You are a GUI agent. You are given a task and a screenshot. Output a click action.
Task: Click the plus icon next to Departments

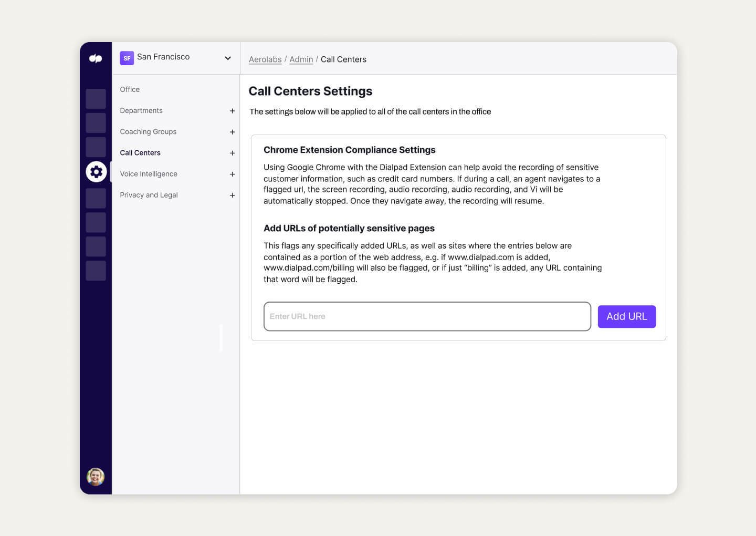click(233, 111)
